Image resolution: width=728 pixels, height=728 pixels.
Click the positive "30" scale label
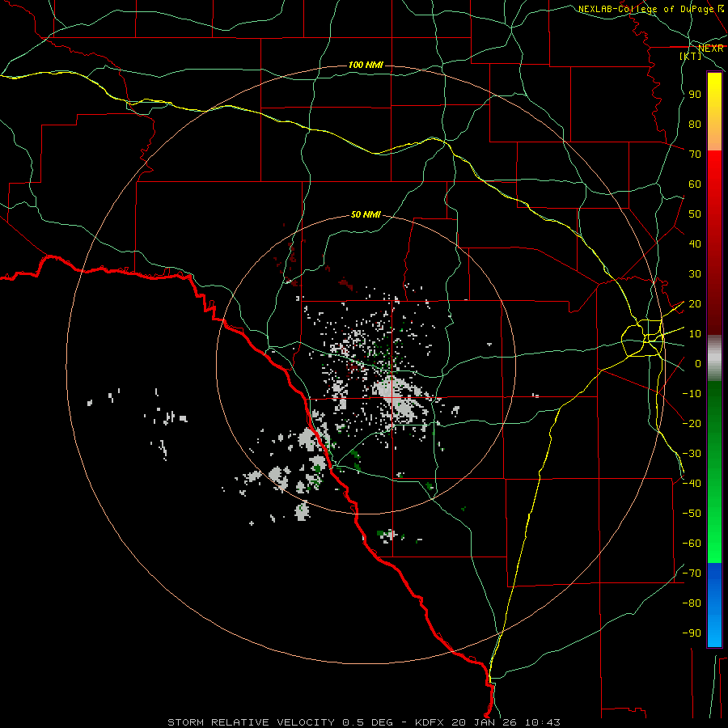click(x=695, y=274)
